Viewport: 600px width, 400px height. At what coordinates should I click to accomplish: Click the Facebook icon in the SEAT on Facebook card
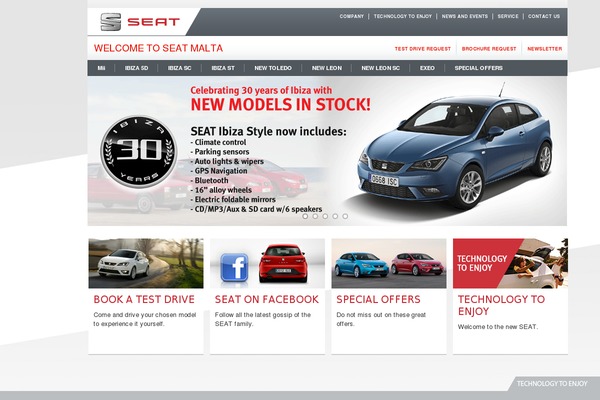click(234, 268)
